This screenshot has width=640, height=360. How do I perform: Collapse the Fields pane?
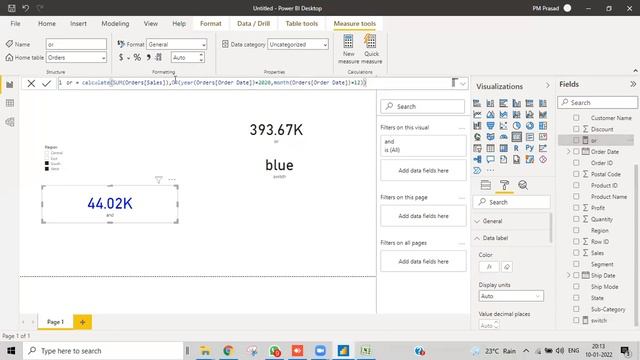(633, 84)
